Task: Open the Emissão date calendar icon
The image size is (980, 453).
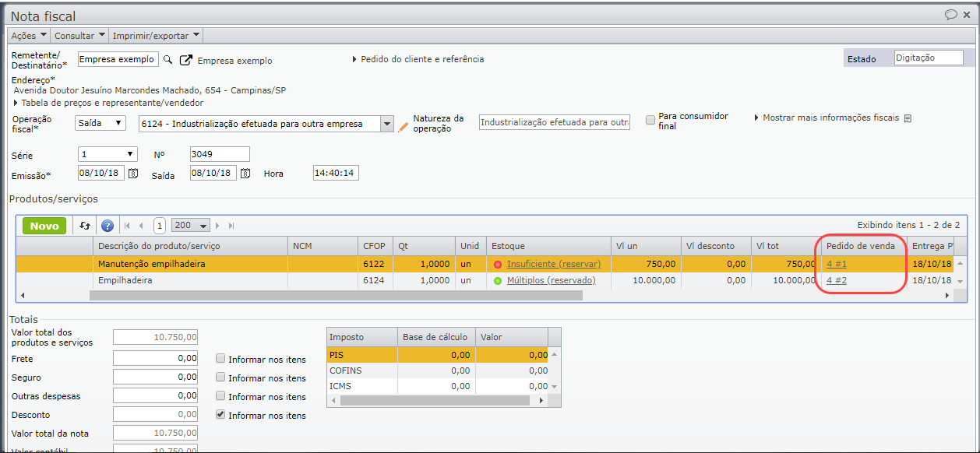Action: (x=133, y=173)
